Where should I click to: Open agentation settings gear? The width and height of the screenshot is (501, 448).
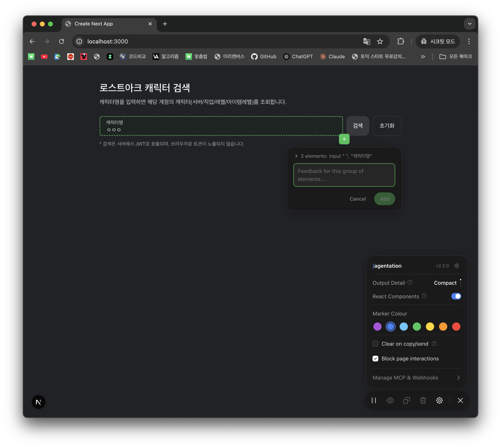(439, 400)
